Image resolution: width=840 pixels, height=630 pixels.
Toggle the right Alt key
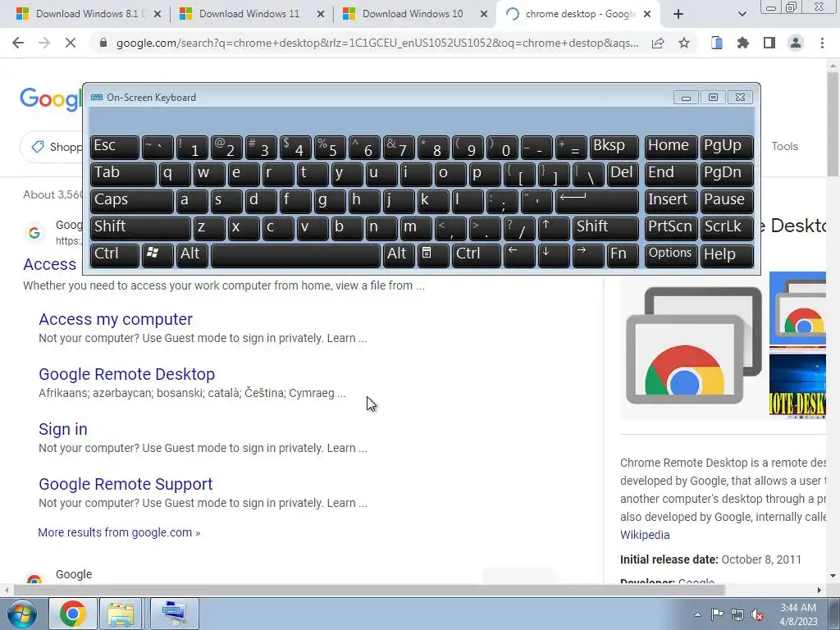[x=399, y=255]
